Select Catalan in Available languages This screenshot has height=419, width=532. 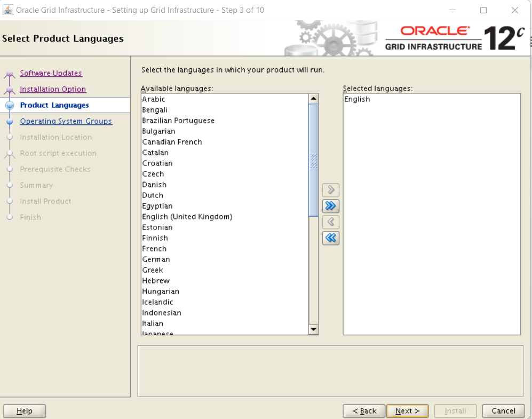pyautogui.click(x=225, y=153)
